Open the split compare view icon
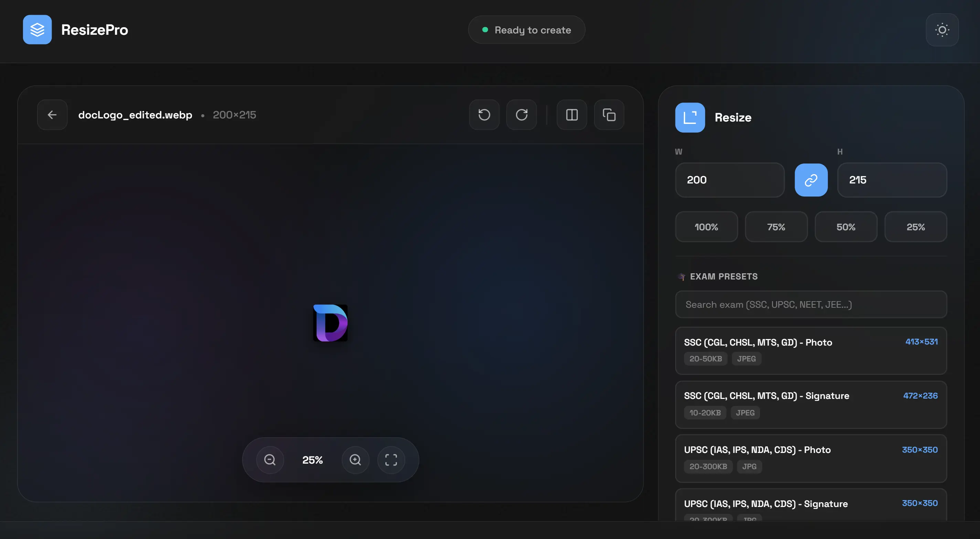This screenshot has height=539, width=980. point(572,115)
